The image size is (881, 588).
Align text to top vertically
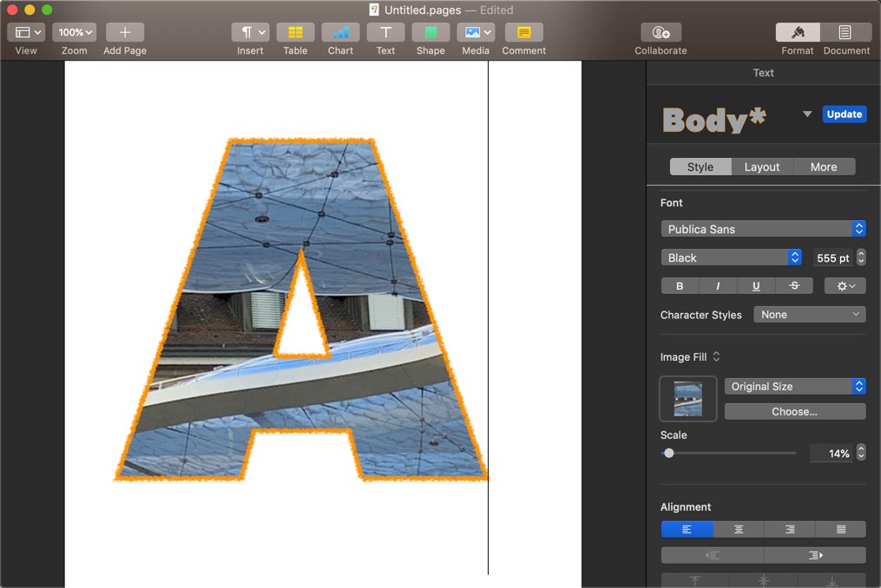[695, 580]
